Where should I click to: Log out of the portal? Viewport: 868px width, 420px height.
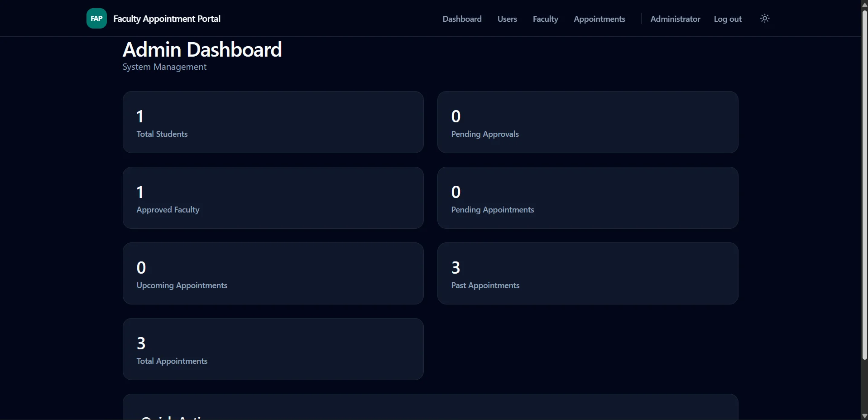[x=728, y=19]
